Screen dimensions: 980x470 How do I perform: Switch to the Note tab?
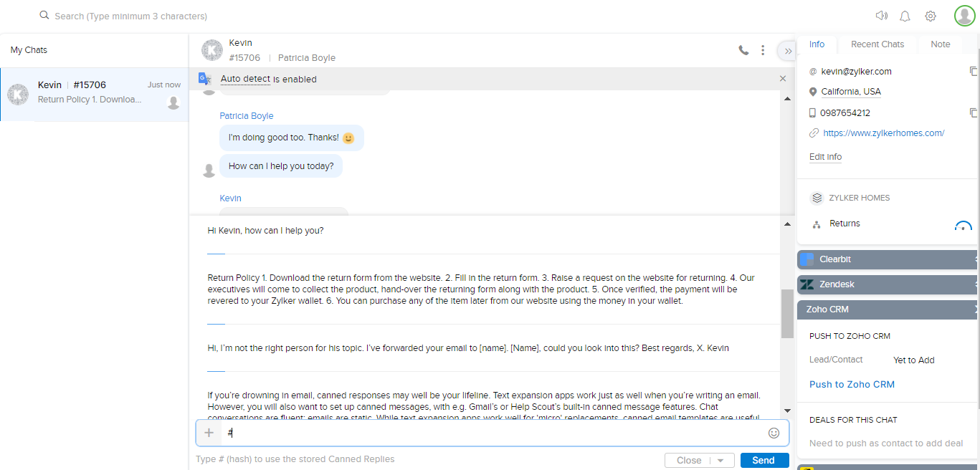pos(940,44)
